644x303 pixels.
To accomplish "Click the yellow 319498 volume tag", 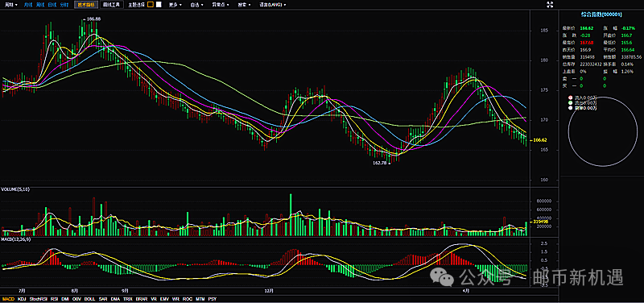I will coord(539,221).
